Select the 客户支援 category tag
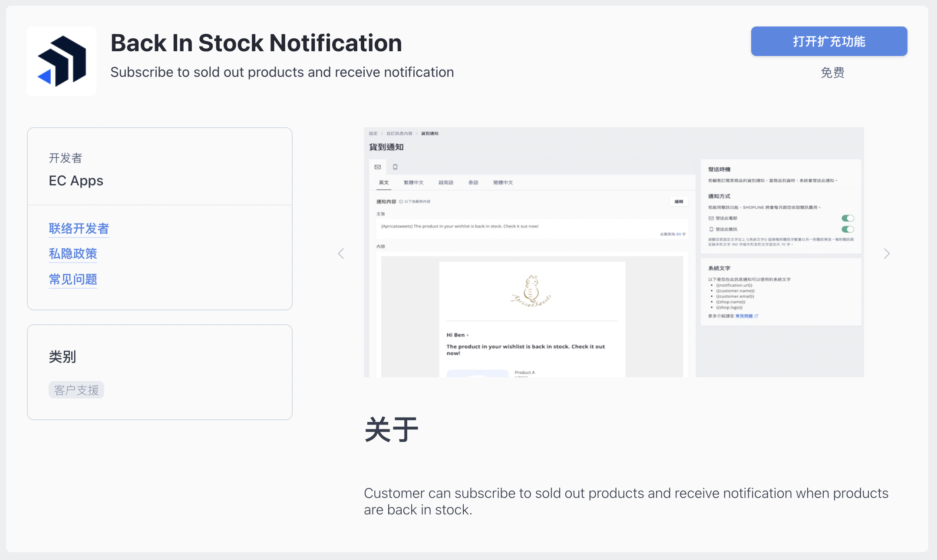This screenshot has height=560, width=937. click(76, 390)
